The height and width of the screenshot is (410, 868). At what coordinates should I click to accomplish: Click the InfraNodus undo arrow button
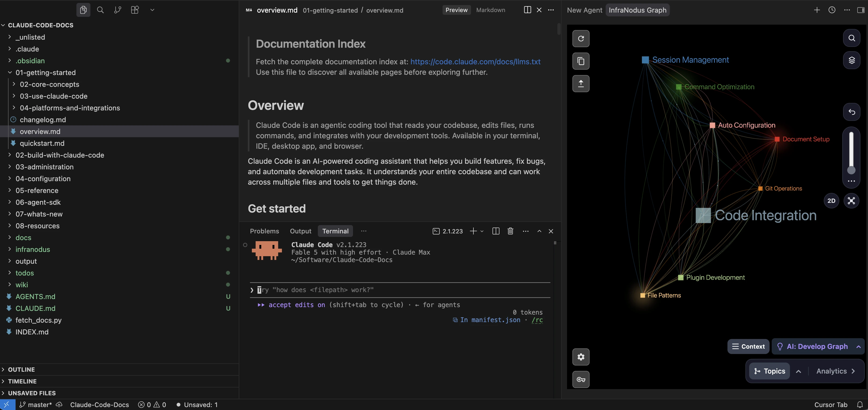[851, 112]
